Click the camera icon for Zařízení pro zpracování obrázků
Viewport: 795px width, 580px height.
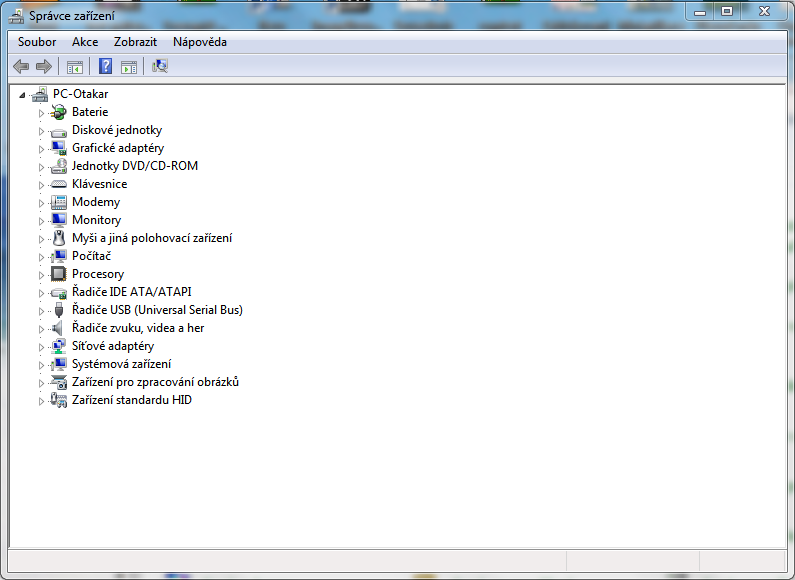(x=59, y=382)
